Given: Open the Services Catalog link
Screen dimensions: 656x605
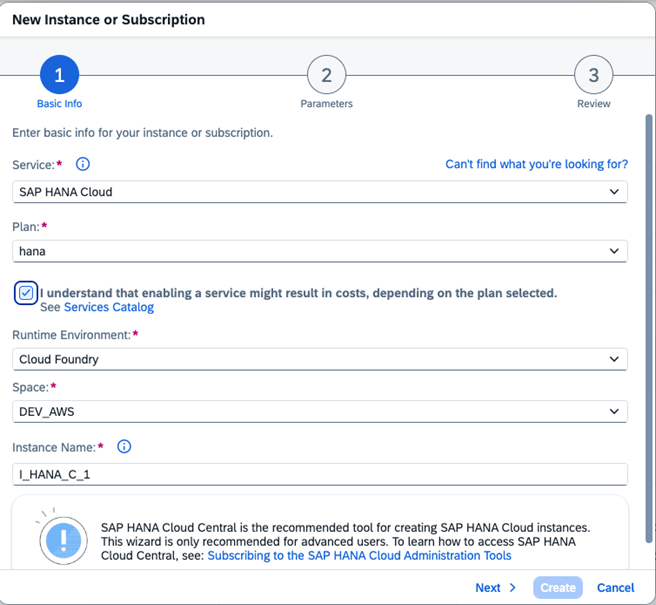Looking at the screenshot, I should point(109,307).
